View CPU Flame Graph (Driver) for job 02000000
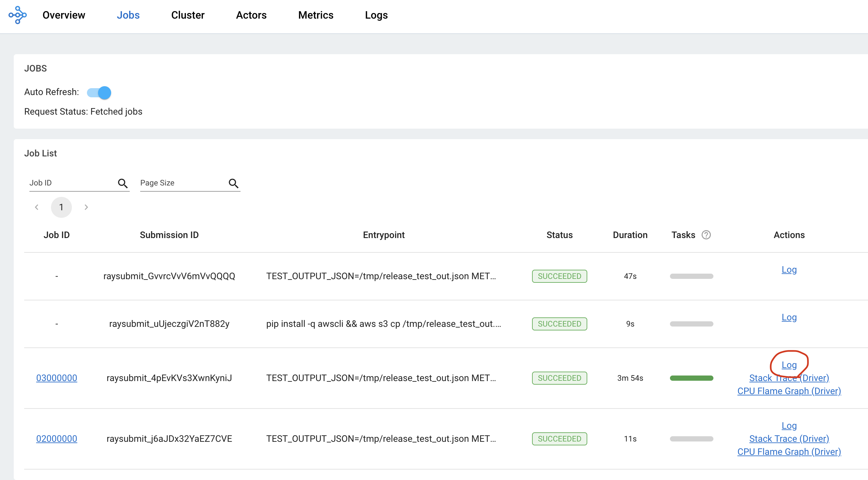The height and width of the screenshot is (480, 868). pos(789,452)
